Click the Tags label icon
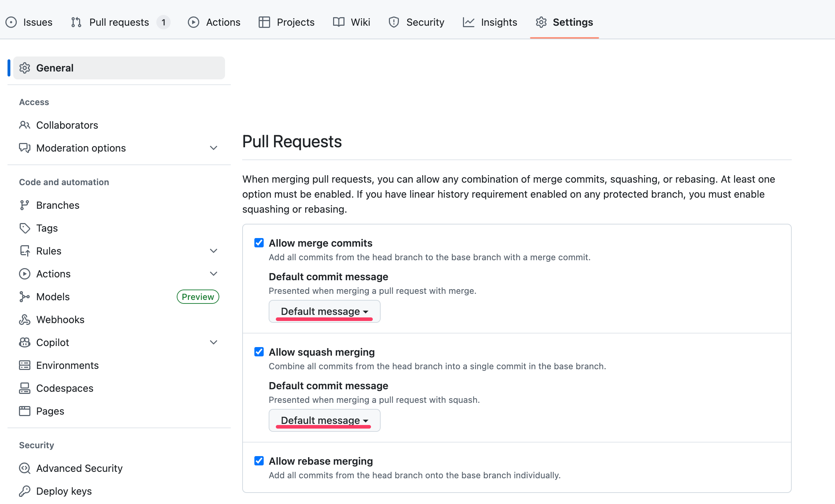 click(24, 228)
